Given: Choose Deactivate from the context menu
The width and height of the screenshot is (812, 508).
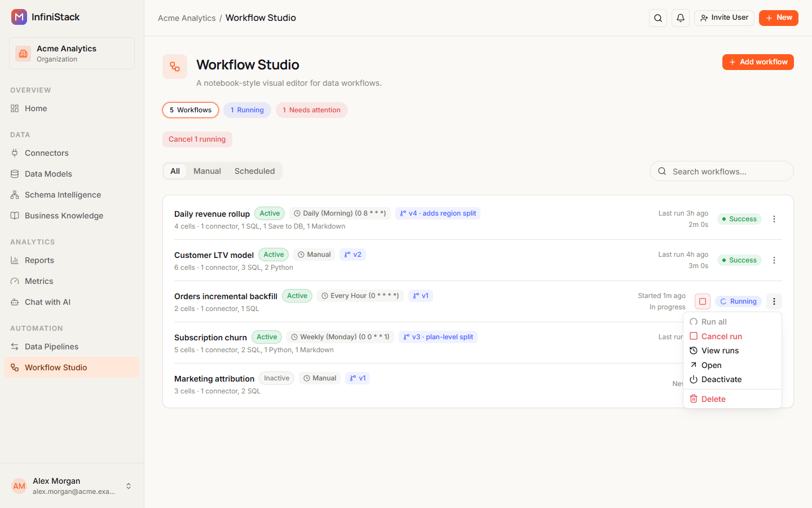Looking at the screenshot, I should coord(732,379).
